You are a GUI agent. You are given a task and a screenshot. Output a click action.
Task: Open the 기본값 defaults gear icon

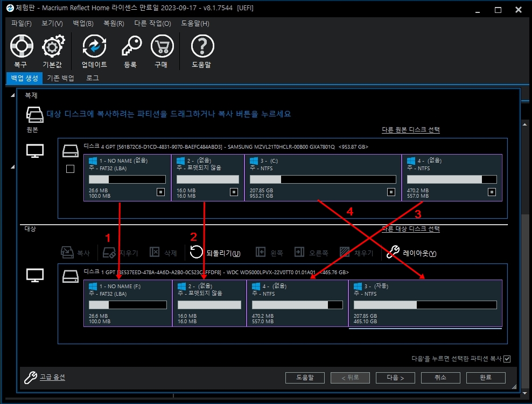coord(53,46)
